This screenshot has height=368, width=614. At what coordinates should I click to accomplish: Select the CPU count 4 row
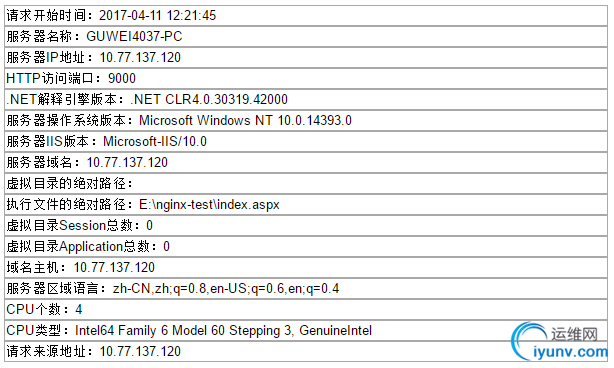point(306,310)
